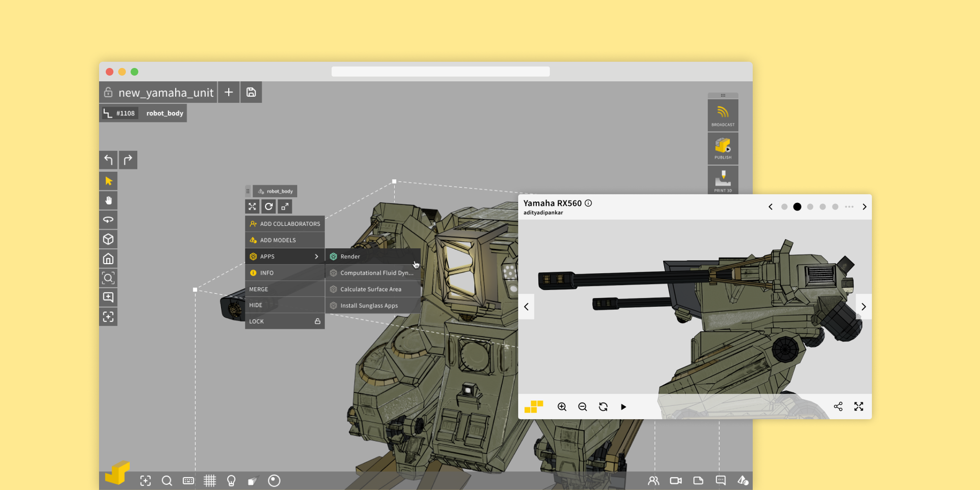Open chat comments in bottom bar
Viewport: 980px width, 490px height.
(x=721, y=480)
